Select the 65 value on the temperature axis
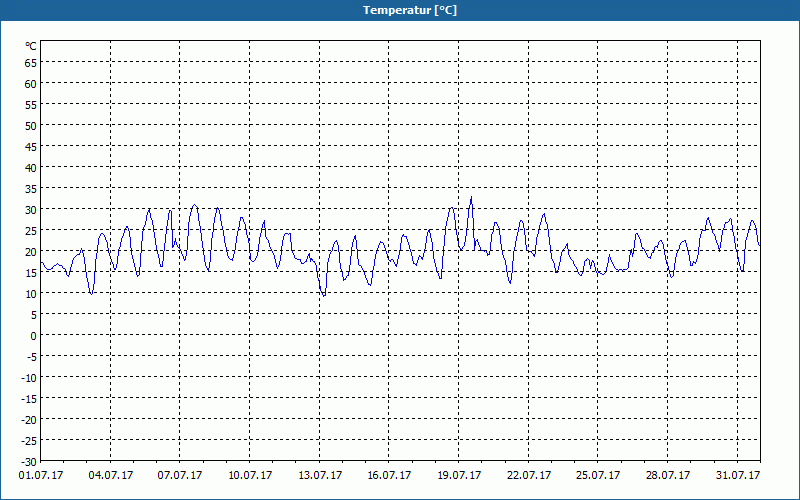Viewport: 800px width, 500px height. tap(31, 63)
